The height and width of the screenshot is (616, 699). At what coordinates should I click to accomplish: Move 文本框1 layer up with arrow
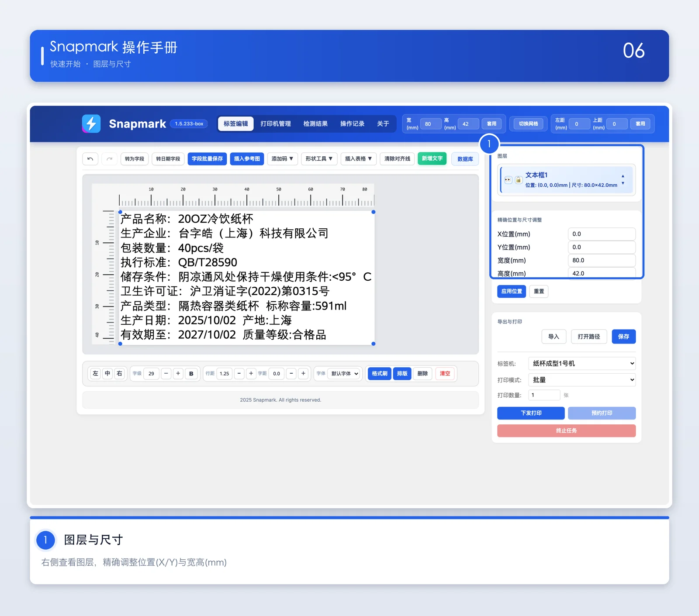623,176
